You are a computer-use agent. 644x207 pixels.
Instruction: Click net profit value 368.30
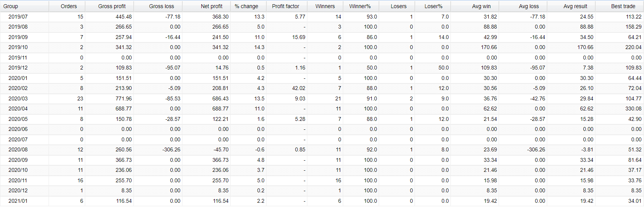220,17
